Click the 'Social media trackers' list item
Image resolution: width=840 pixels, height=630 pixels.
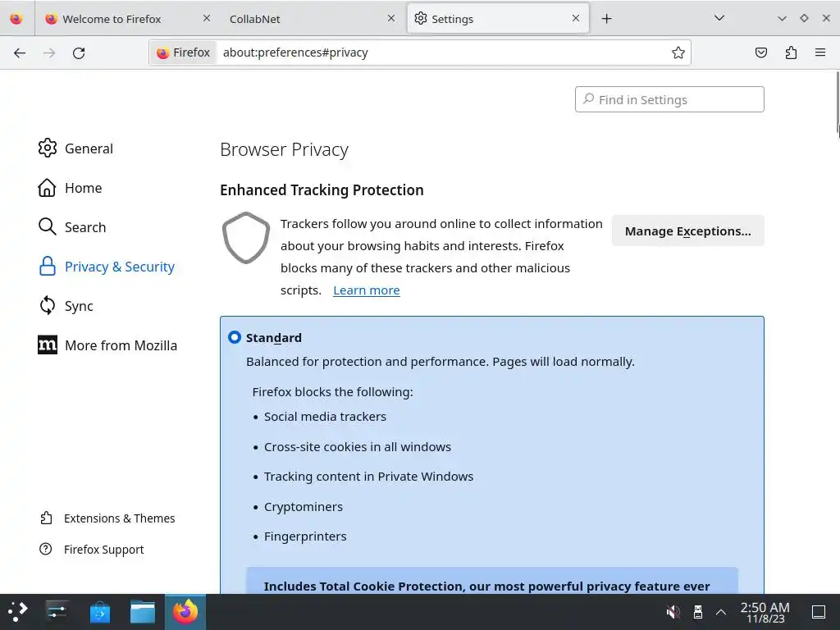click(325, 417)
